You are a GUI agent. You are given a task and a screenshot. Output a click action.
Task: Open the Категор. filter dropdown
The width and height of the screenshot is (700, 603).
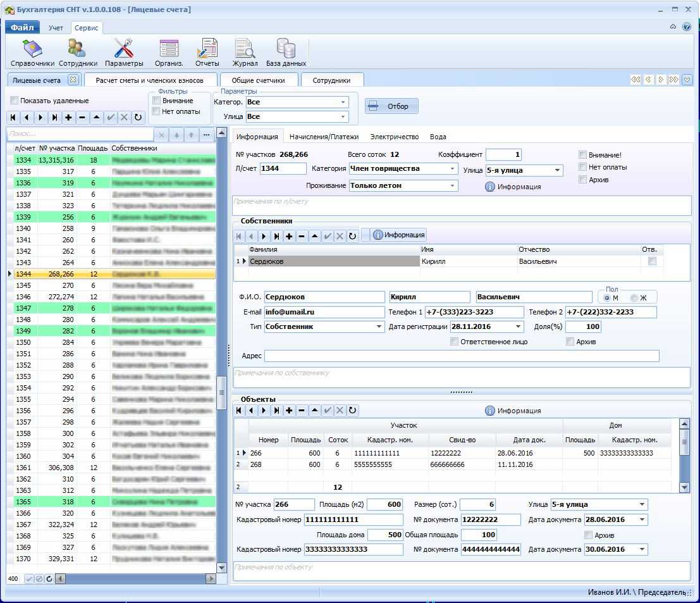pos(343,102)
